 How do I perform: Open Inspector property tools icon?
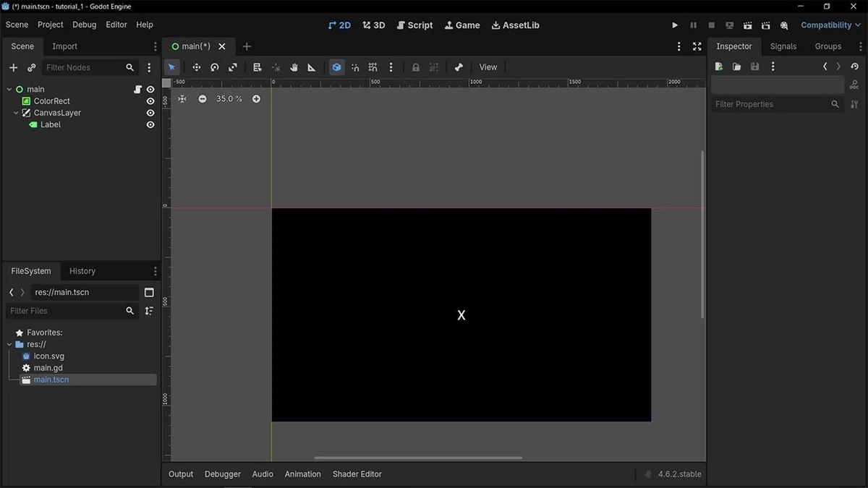point(854,104)
